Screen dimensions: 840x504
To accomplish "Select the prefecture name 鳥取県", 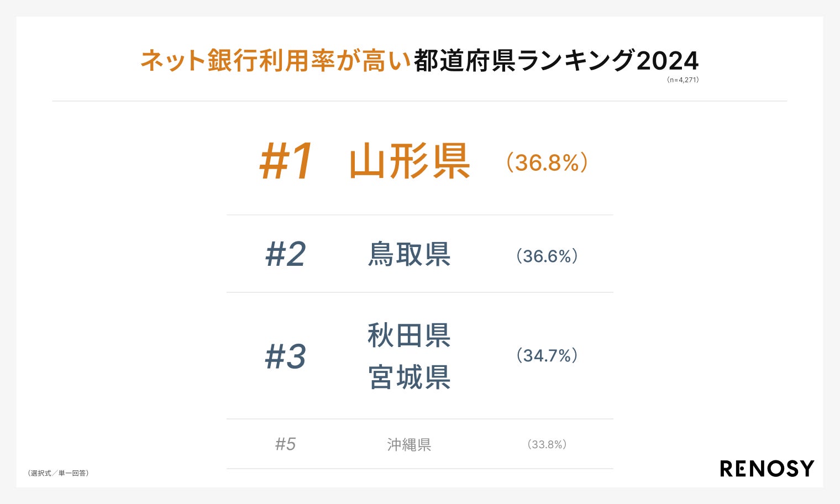I will pos(410,254).
